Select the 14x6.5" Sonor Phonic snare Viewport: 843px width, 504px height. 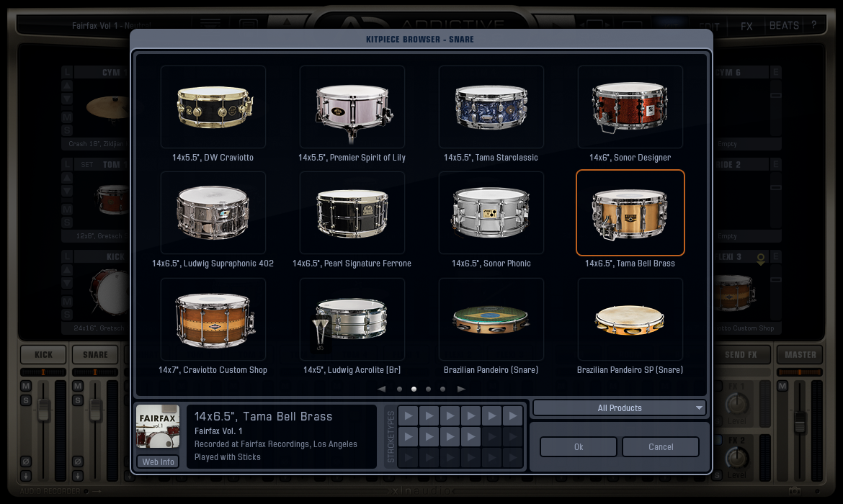(491, 213)
